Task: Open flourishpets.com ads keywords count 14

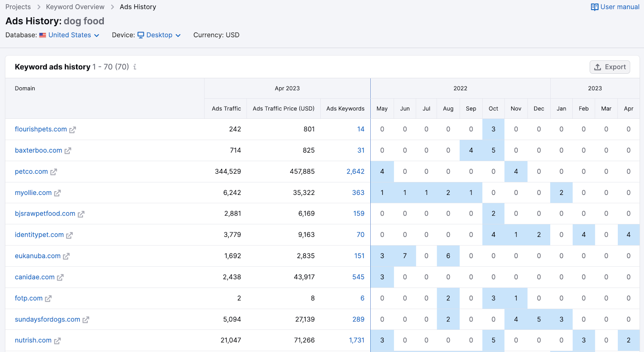Action: [361, 129]
